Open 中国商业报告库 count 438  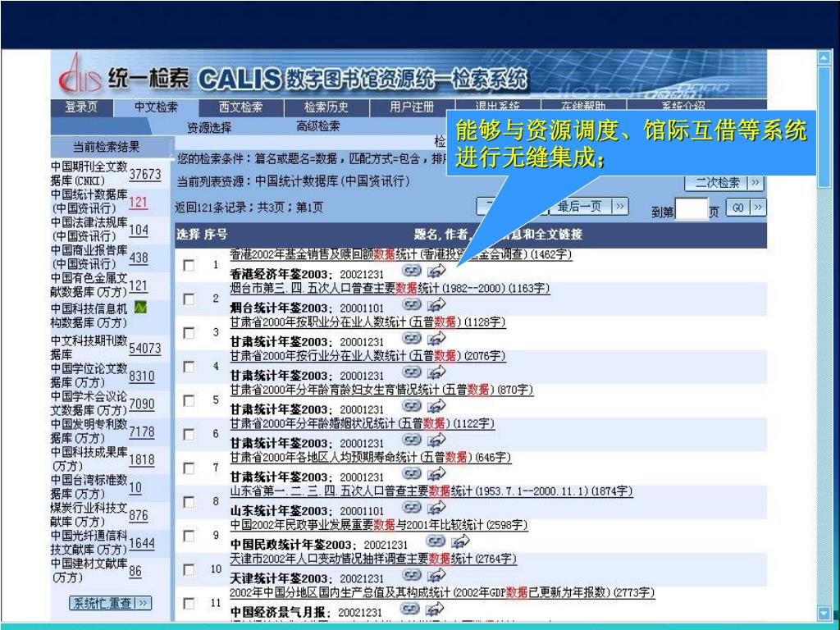(x=138, y=258)
